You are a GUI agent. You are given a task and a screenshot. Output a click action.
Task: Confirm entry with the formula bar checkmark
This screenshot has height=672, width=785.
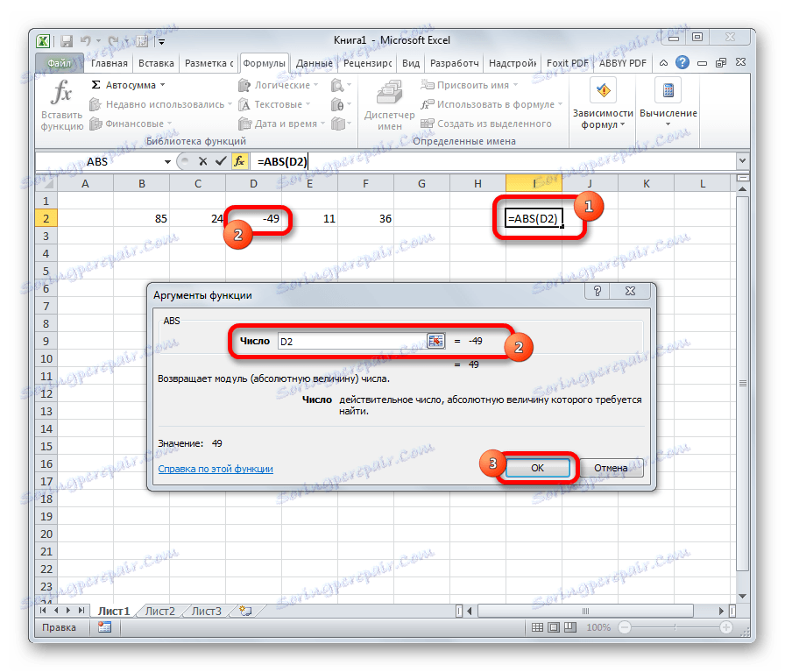[x=222, y=161]
